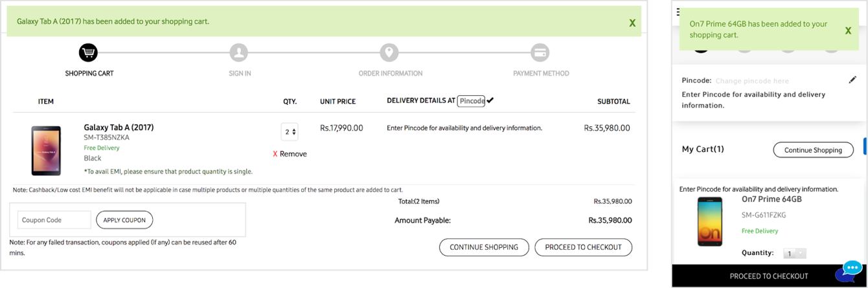This screenshot has width=868, height=288.
Task: Click the My Cart(1) heading
Action: coord(703,150)
